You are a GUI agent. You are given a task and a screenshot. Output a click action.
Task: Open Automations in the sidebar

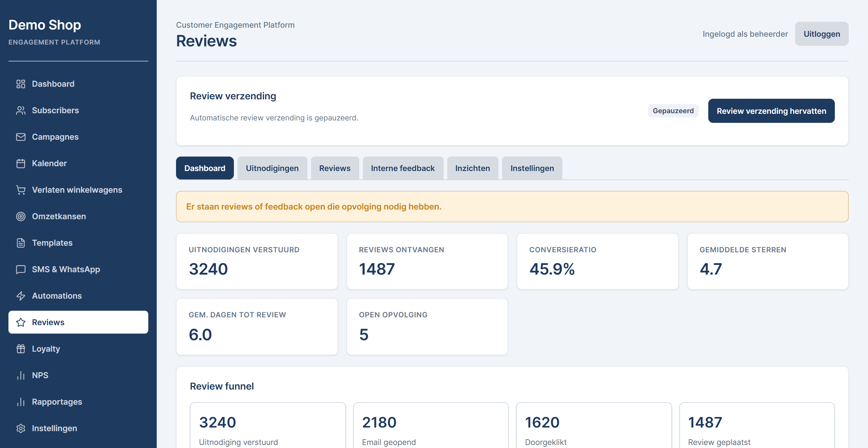click(x=78, y=296)
